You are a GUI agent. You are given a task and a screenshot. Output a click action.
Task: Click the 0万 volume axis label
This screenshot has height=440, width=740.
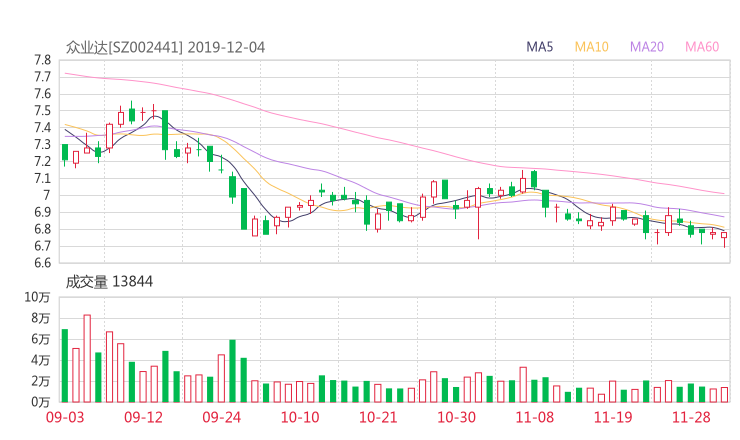[41, 402]
